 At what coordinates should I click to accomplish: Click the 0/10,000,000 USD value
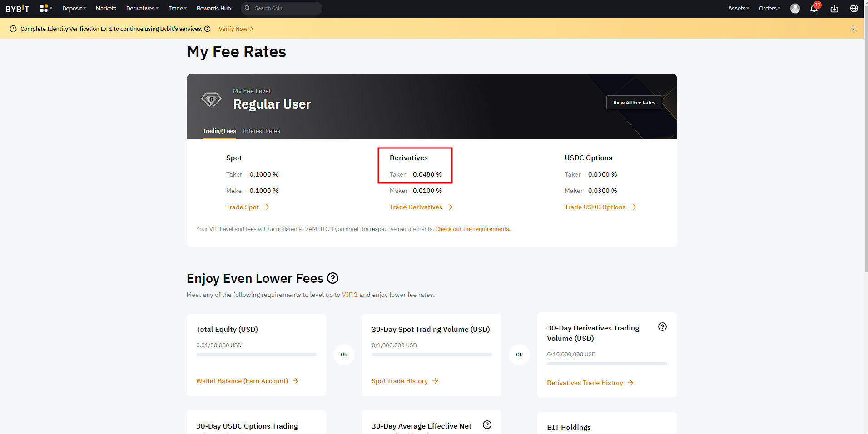[571, 355]
